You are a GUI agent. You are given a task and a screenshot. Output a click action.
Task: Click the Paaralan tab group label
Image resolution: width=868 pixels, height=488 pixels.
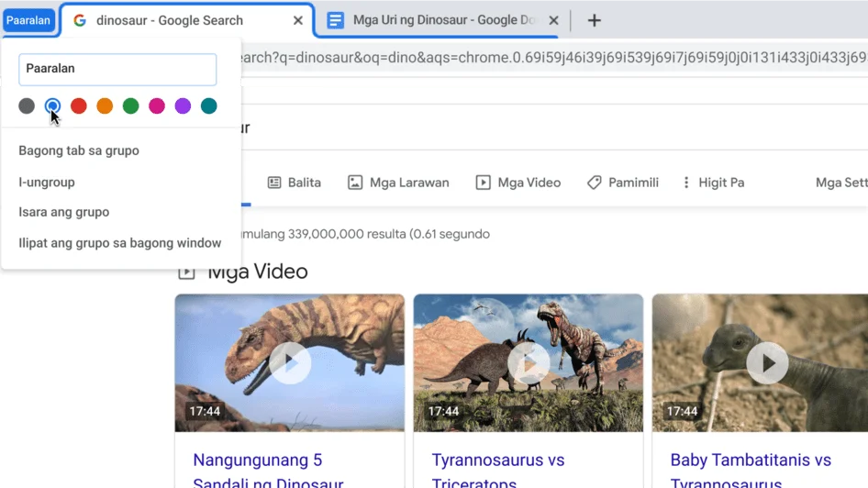[28, 20]
